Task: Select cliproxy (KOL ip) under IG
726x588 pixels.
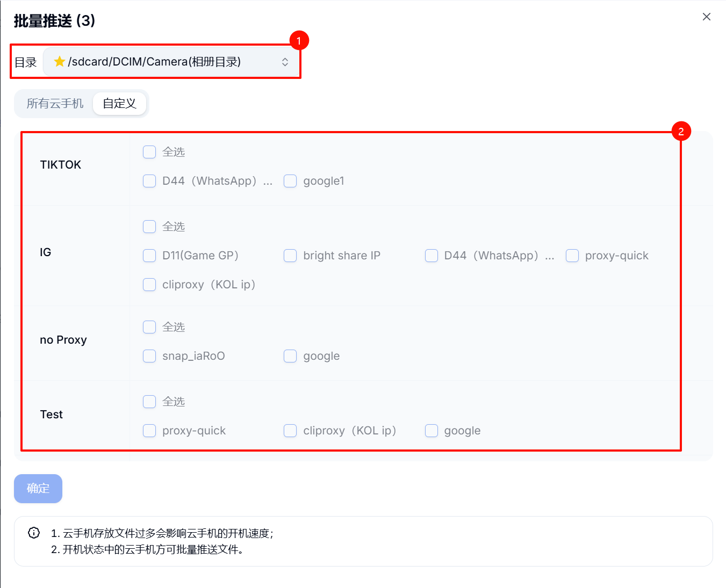Action: 149,285
